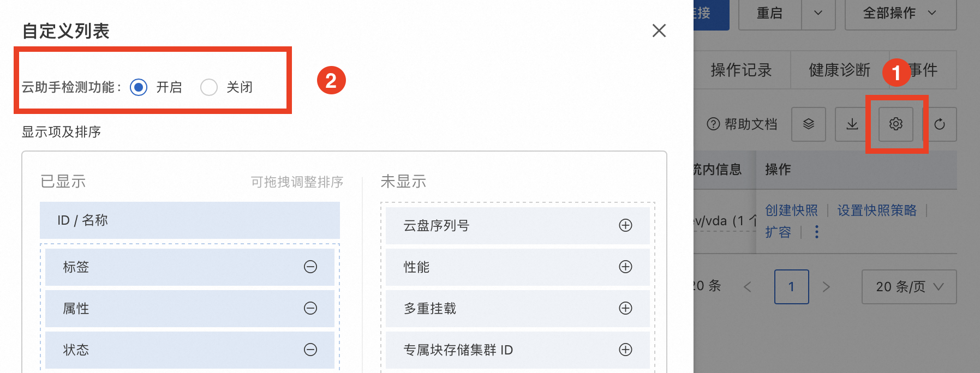
Task: Open dropdown arrow next to 重启
Action: point(818,13)
